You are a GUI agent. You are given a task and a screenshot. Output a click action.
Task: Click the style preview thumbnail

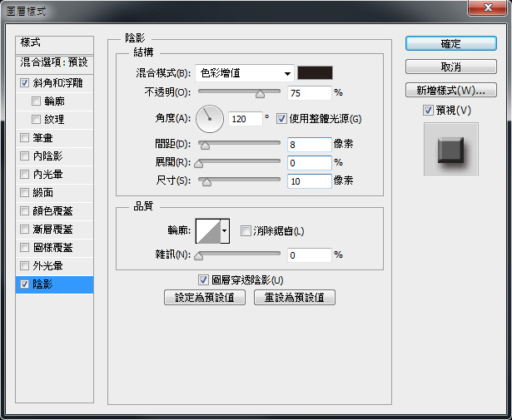(451, 150)
